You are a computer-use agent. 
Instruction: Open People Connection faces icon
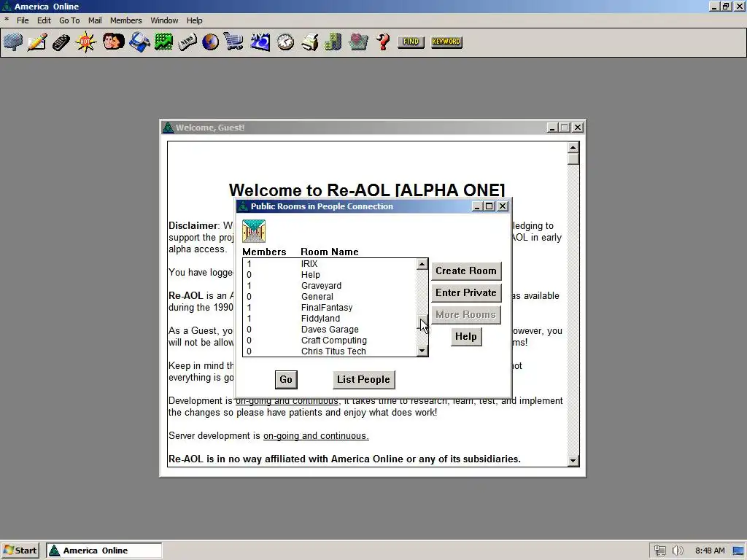113,42
